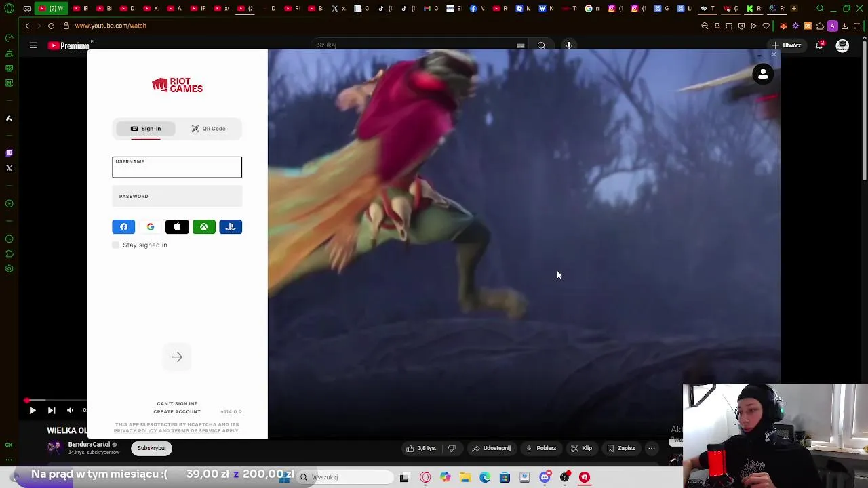Click the Subskrybuj subscribe button
The width and height of the screenshot is (868, 488).
(x=151, y=448)
